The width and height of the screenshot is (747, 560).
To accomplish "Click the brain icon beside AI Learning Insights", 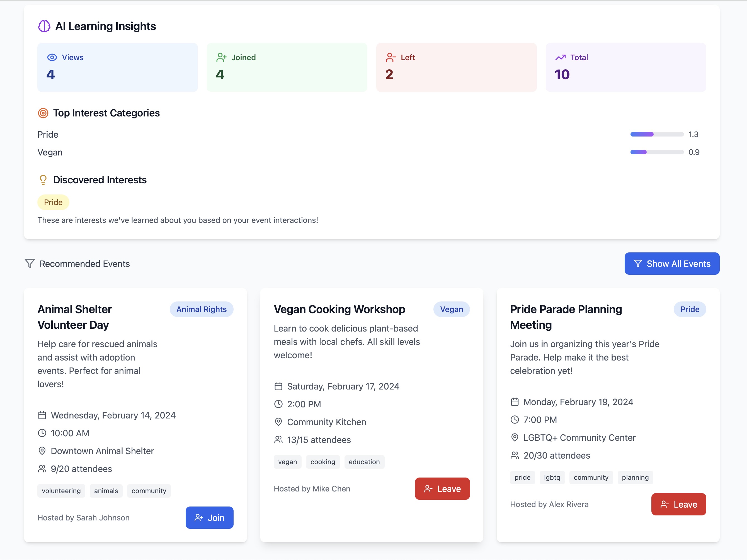I will [x=44, y=26].
